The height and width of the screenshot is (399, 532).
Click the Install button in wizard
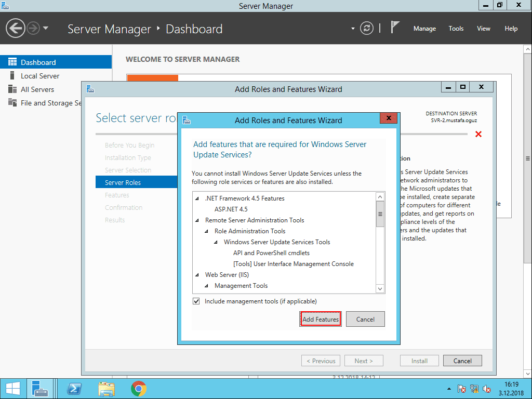(419, 361)
